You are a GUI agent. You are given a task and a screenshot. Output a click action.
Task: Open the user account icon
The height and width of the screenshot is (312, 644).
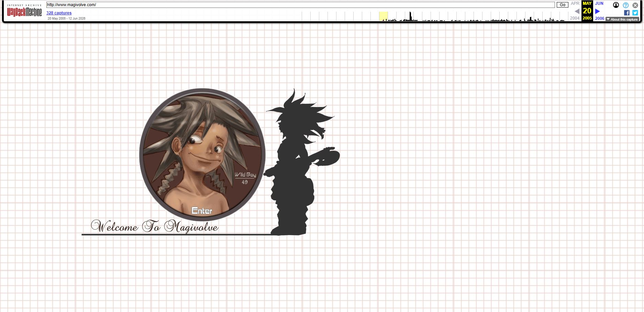click(x=616, y=5)
